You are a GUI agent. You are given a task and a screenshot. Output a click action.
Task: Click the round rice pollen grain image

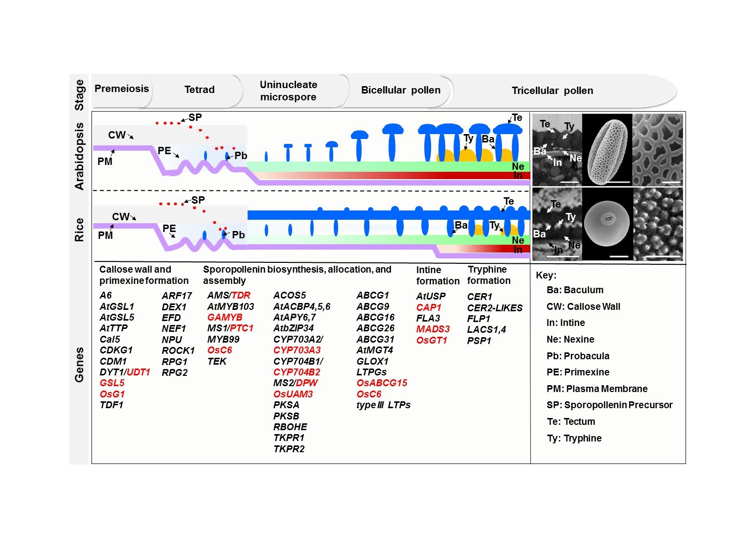pos(607,223)
